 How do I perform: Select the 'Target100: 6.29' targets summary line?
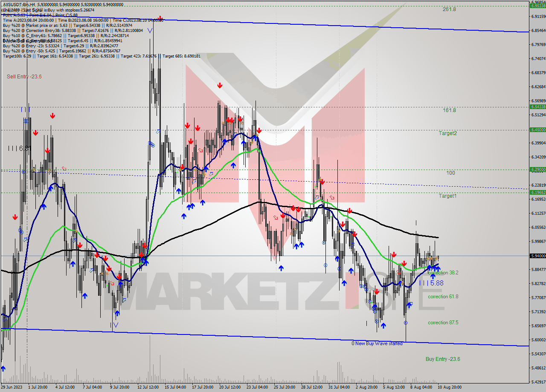pos(102,56)
